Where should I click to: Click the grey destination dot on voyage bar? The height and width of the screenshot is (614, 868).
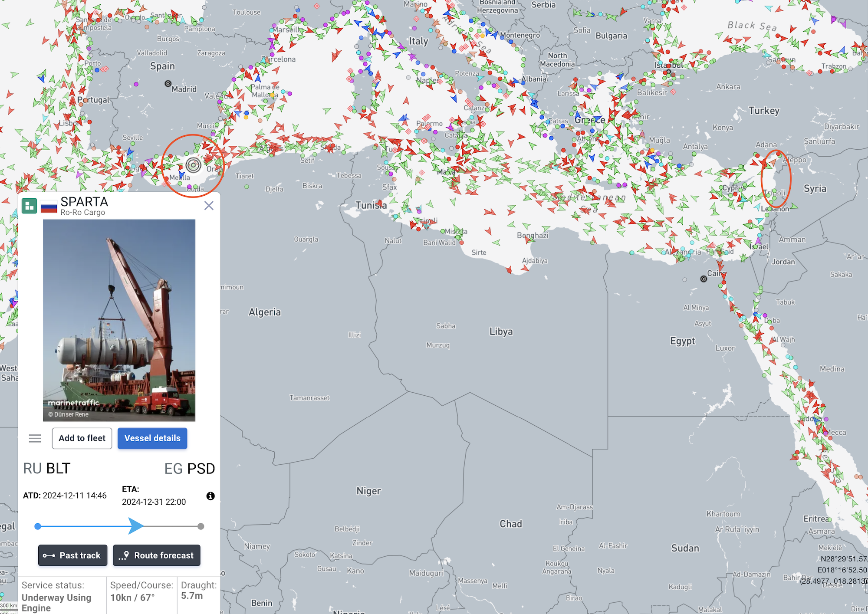coord(201,526)
